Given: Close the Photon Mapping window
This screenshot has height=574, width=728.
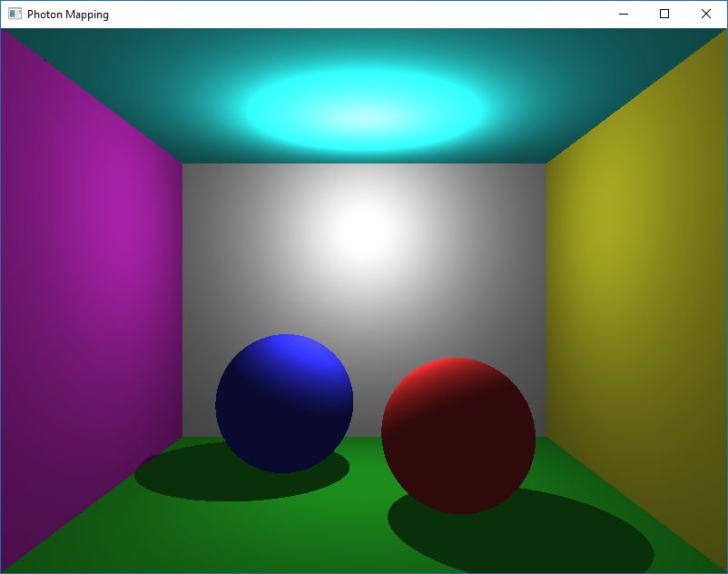Looking at the screenshot, I should [x=705, y=14].
